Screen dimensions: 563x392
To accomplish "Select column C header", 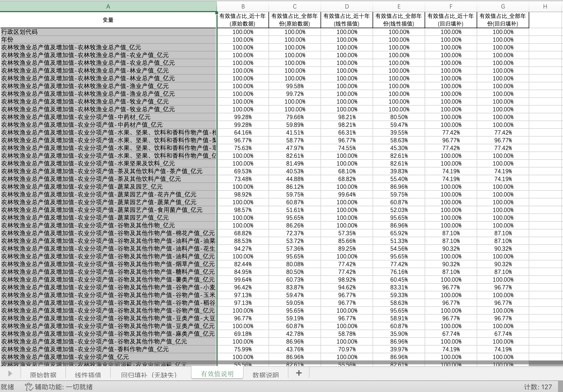I will (x=295, y=6).
